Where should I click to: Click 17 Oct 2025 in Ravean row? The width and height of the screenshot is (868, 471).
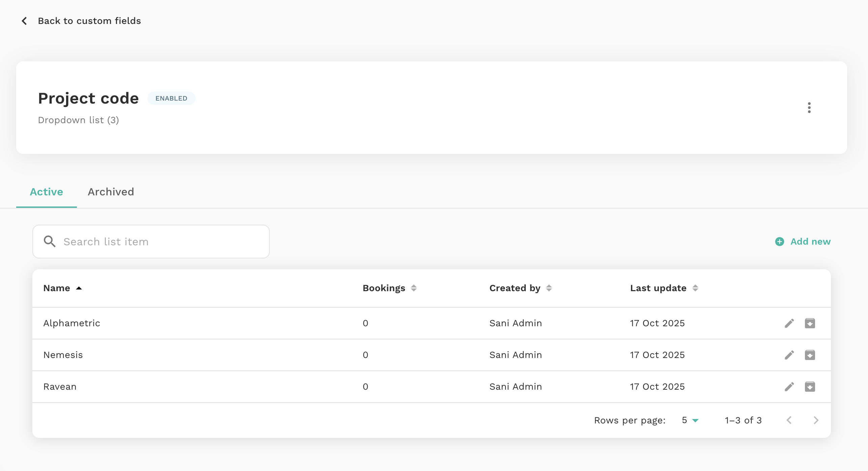658,387
